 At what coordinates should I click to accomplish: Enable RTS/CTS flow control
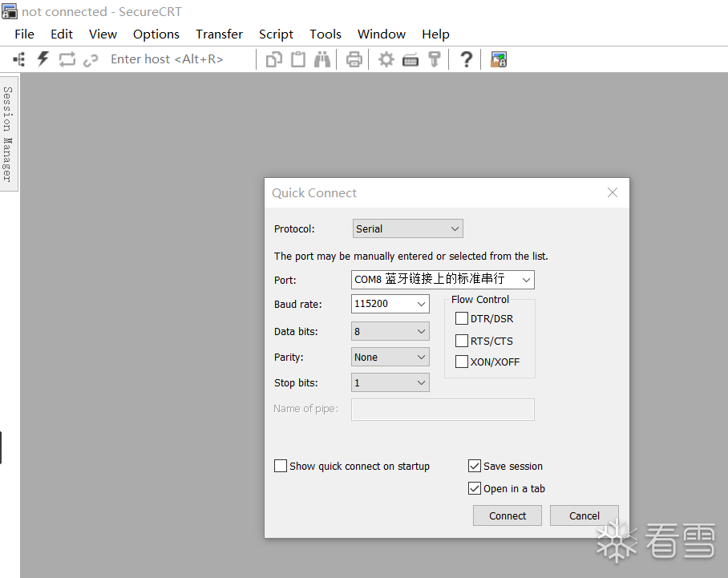point(462,341)
